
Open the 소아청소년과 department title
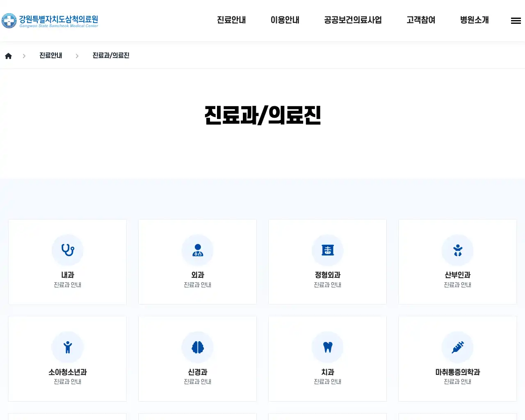click(x=68, y=372)
